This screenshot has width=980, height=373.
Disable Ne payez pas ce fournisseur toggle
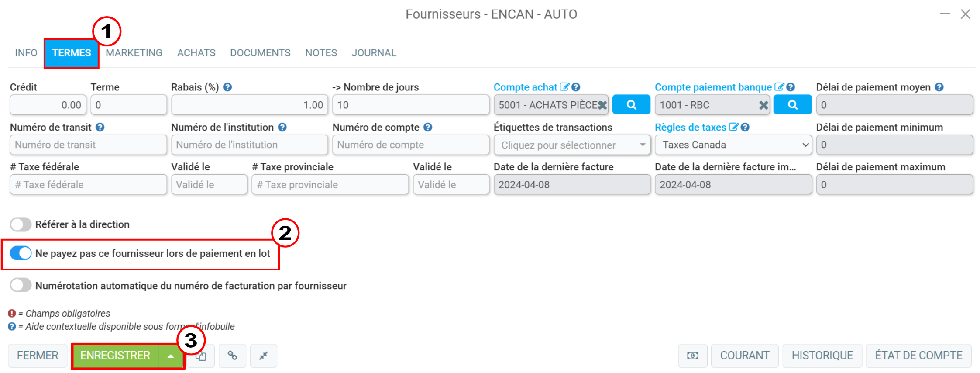click(21, 253)
